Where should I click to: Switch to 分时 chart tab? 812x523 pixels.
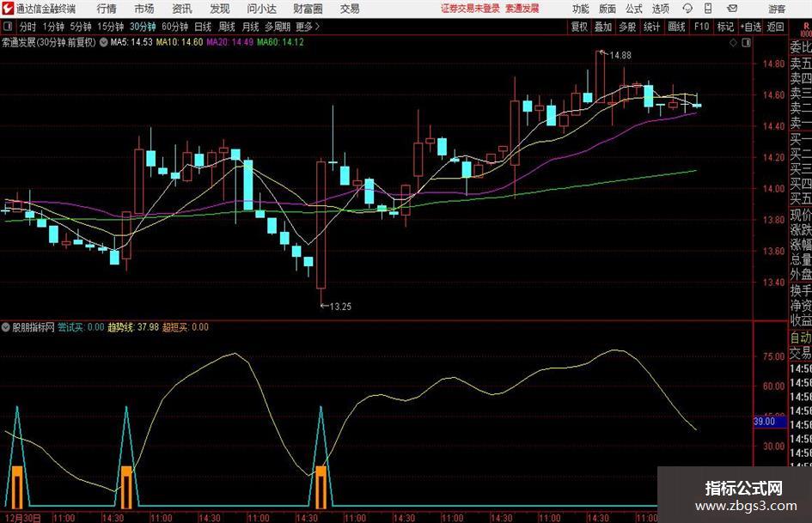click(x=28, y=27)
